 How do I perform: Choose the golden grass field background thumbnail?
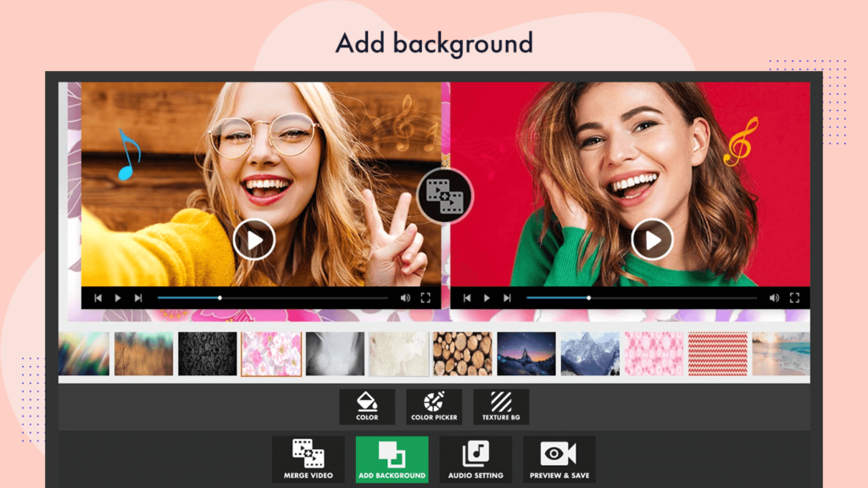pos(144,354)
